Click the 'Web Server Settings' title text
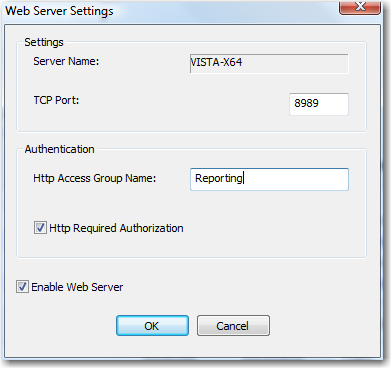The height and width of the screenshot is (368, 391). 59,11
